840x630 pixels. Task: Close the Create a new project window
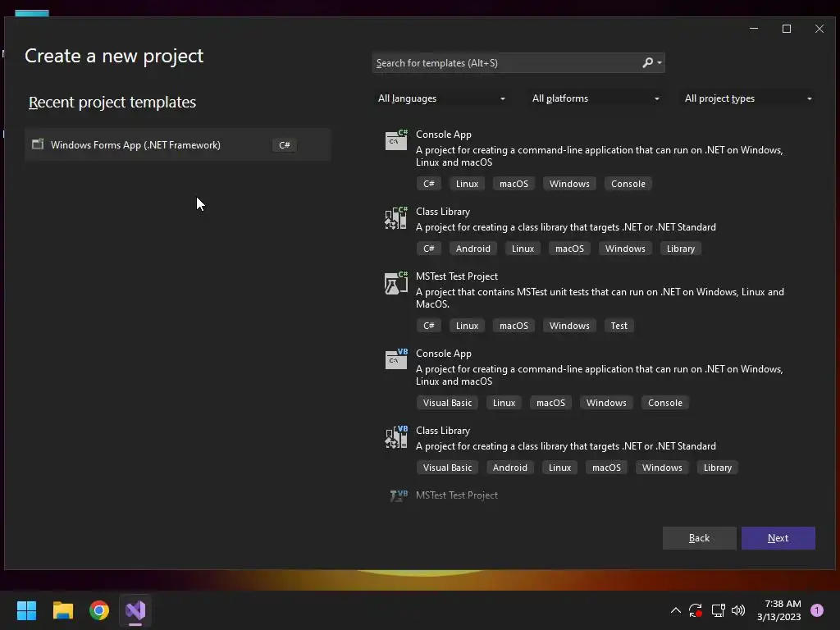click(819, 29)
